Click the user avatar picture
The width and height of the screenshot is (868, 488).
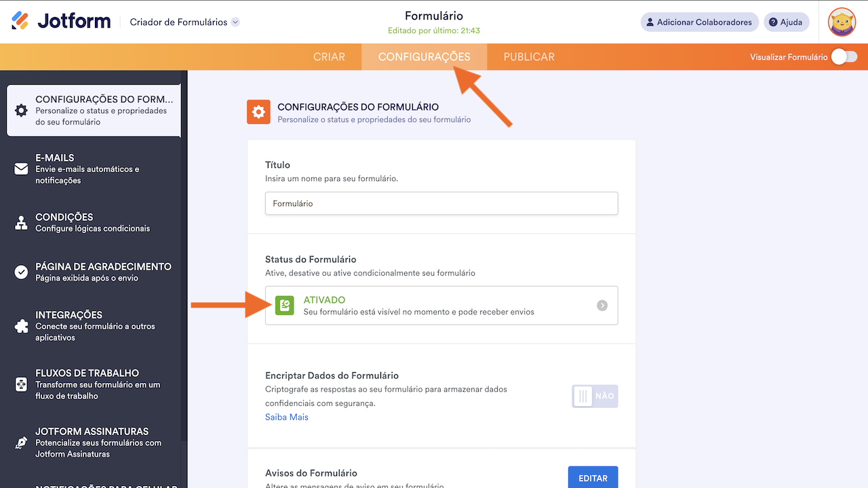coord(842,22)
